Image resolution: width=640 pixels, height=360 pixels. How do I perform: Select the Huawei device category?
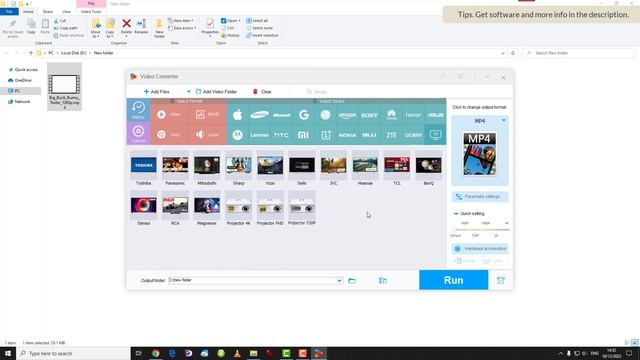pos(391,115)
